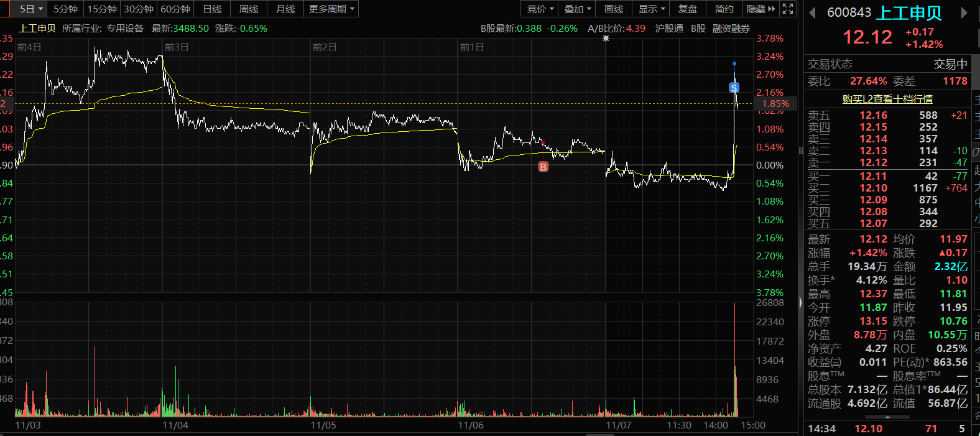Click 1.85% current price axis label
The width and height of the screenshot is (980, 436).
pos(775,104)
